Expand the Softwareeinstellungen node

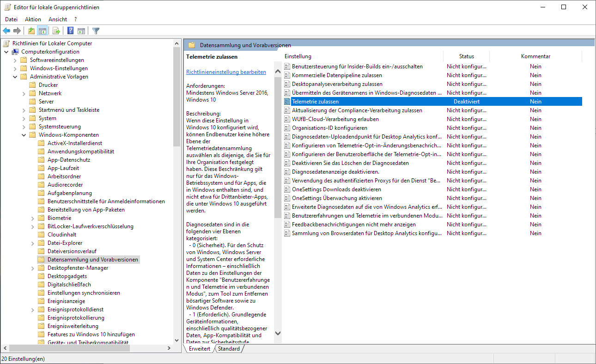(x=15, y=60)
